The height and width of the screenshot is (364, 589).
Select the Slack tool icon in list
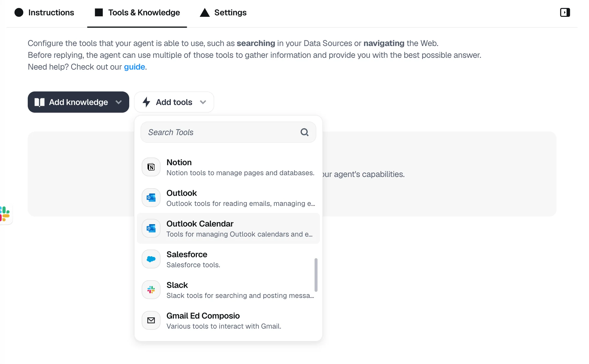pyautogui.click(x=151, y=290)
